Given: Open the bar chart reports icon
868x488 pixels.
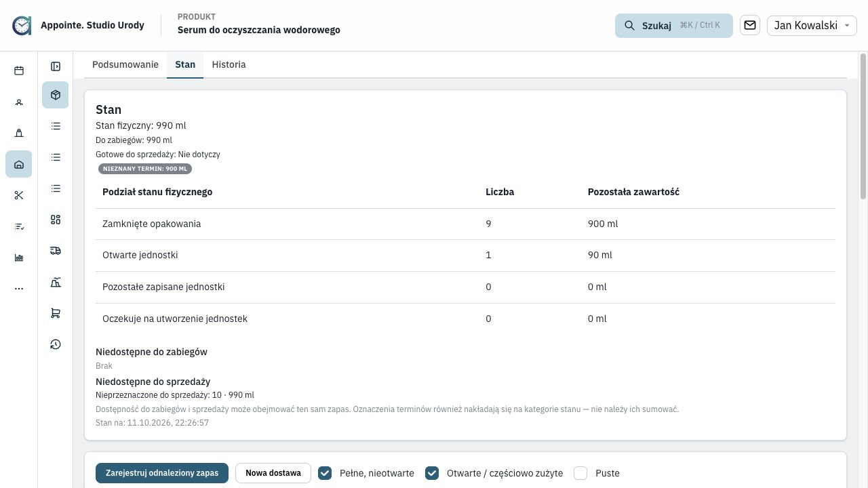Looking at the screenshot, I should pos(19,258).
